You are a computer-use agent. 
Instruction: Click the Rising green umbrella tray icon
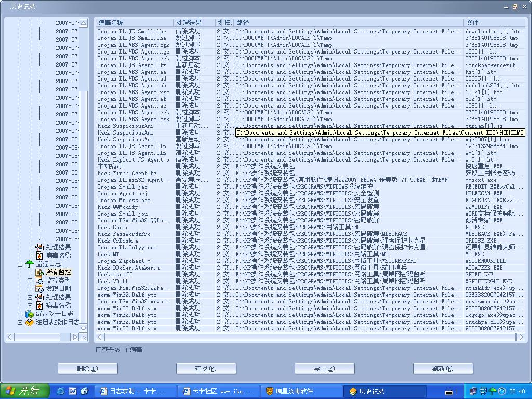pos(492,391)
